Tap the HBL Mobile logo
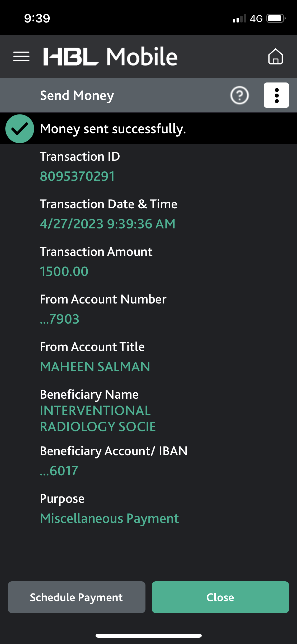Screen dimensions: 297x644 (110, 56)
